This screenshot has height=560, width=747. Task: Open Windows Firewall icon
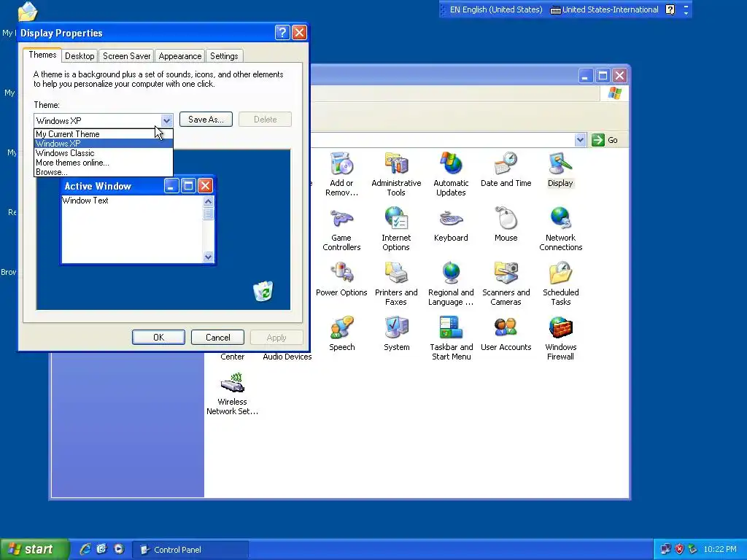pos(560,338)
